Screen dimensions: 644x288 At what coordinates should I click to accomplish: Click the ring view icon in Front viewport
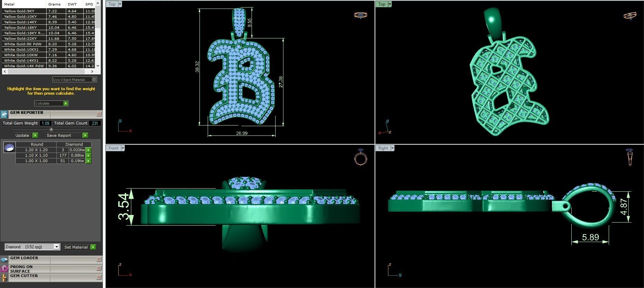pyautogui.click(x=361, y=157)
